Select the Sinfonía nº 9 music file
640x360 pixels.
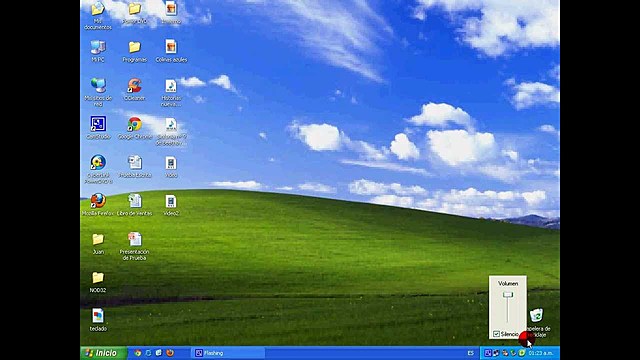(171, 124)
